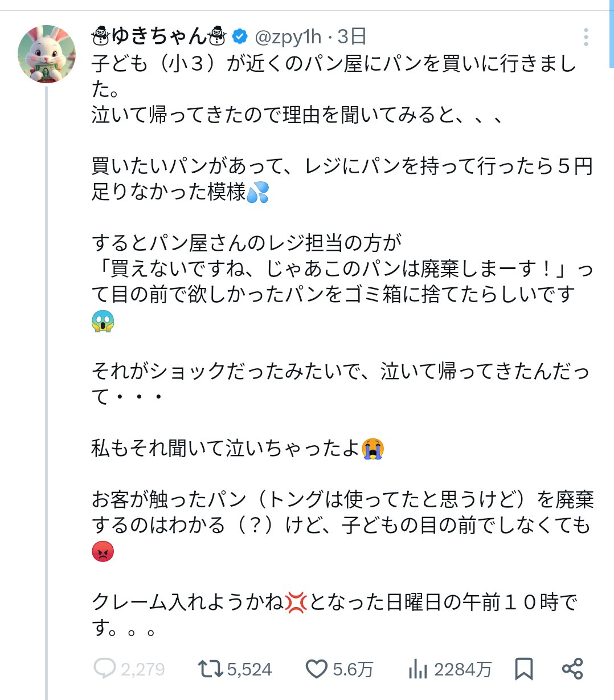Open the view analytics bar chart icon
Screen dimensions: 614x700
pos(417,669)
